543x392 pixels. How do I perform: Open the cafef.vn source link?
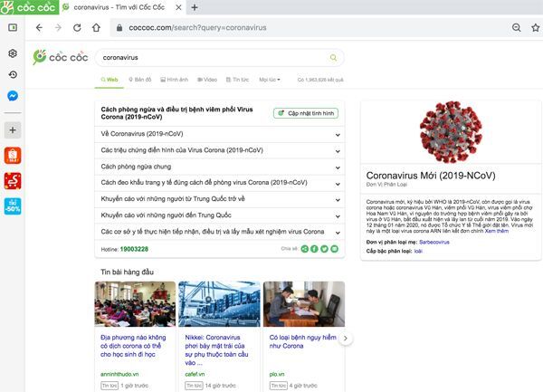click(x=195, y=374)
